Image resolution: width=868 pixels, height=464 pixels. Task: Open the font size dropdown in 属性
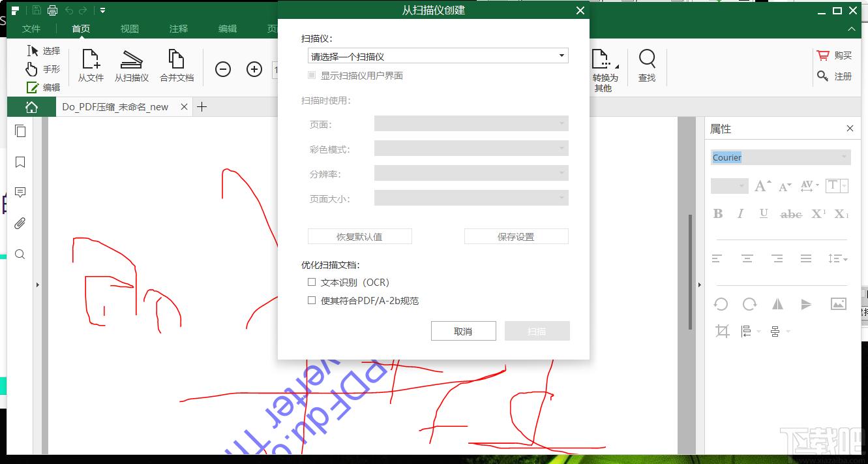pos(728,186)
